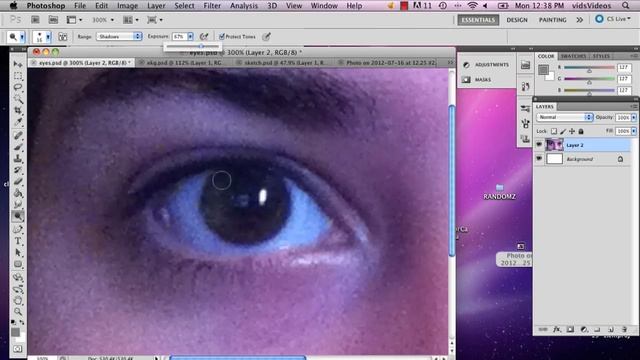Screen dimensions: 640x360
Task: Open the Brush Presets panel icon
Action: (525, 109)
